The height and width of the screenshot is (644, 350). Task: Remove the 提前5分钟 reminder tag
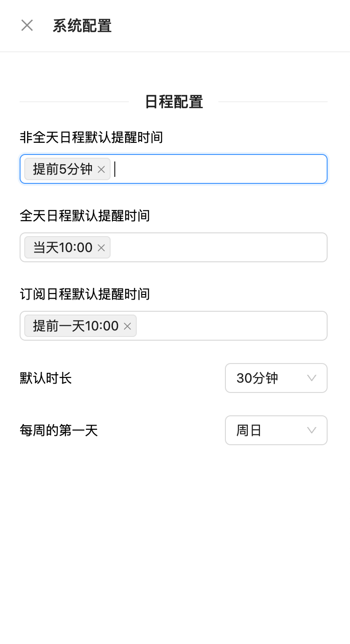point(101,169)
